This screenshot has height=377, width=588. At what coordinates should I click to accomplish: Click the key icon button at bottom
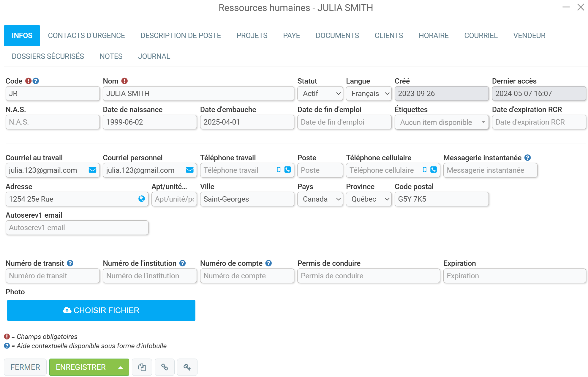(187, 367)
